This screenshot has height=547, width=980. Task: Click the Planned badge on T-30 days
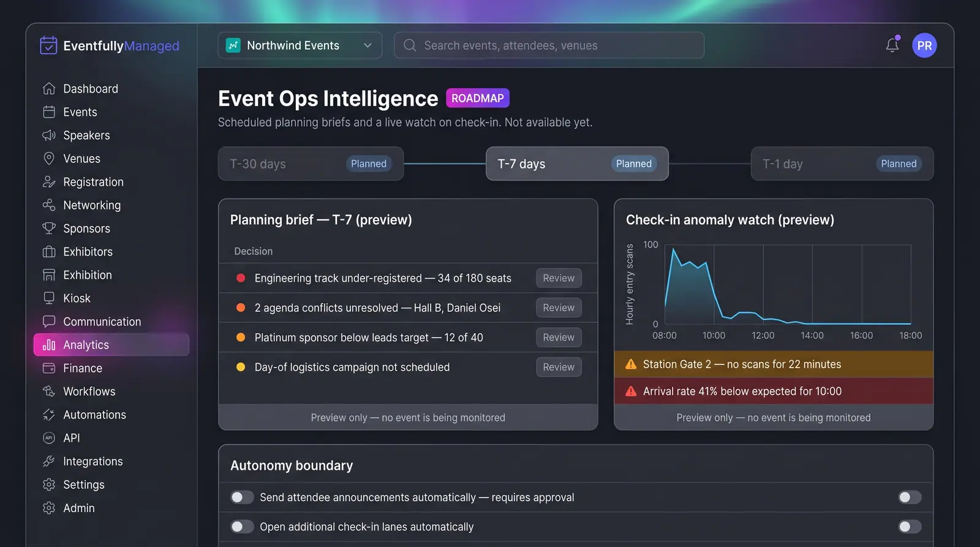369,164
